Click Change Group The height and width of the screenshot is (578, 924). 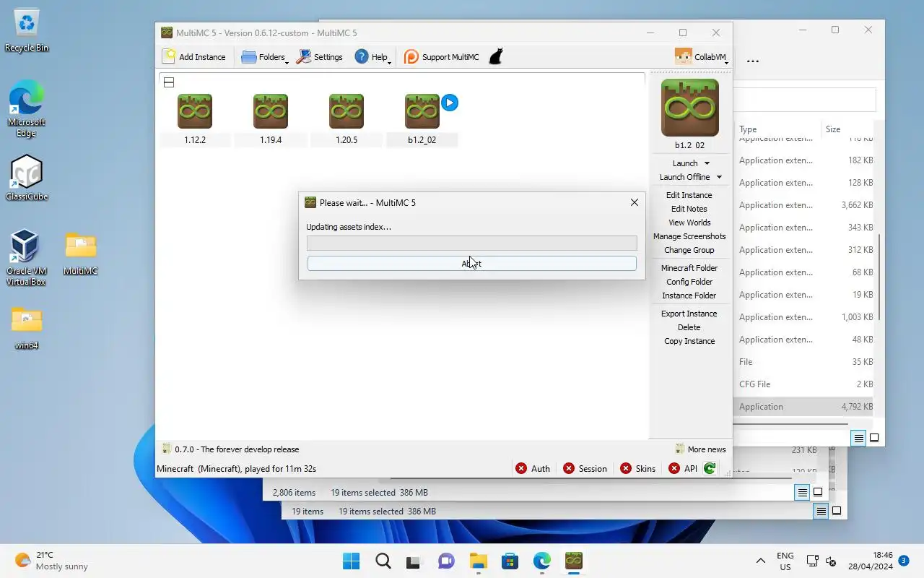click(x=689, y=250)
